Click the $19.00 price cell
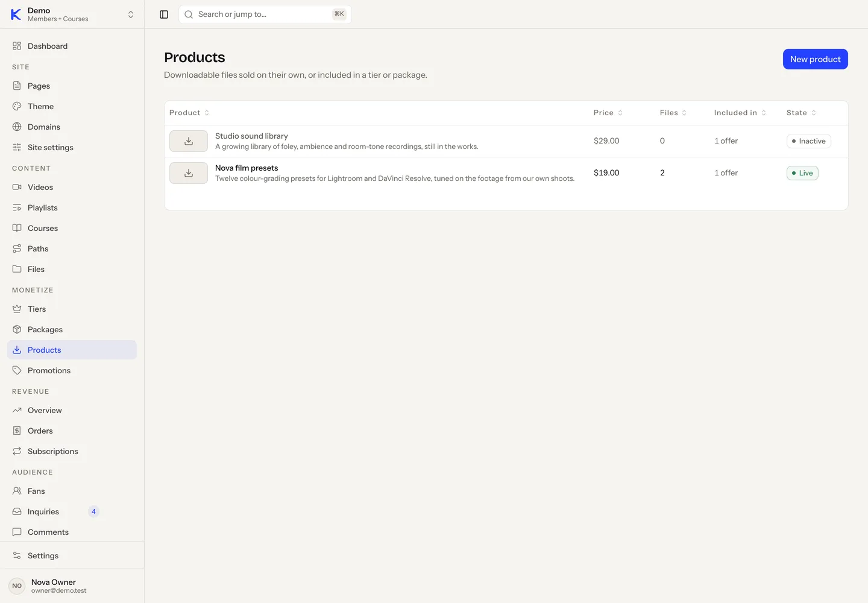This screenshot has width=868, height=603. pyautogui.click(x=606, y=172)
